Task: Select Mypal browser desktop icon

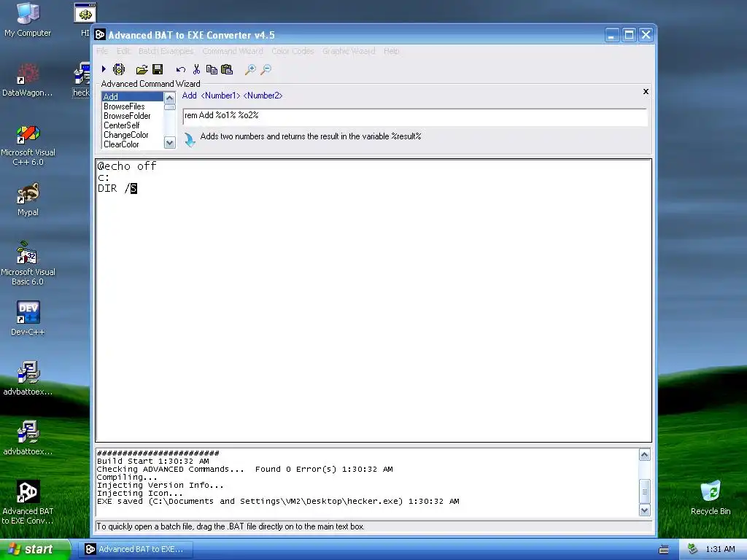Action: 28,200
